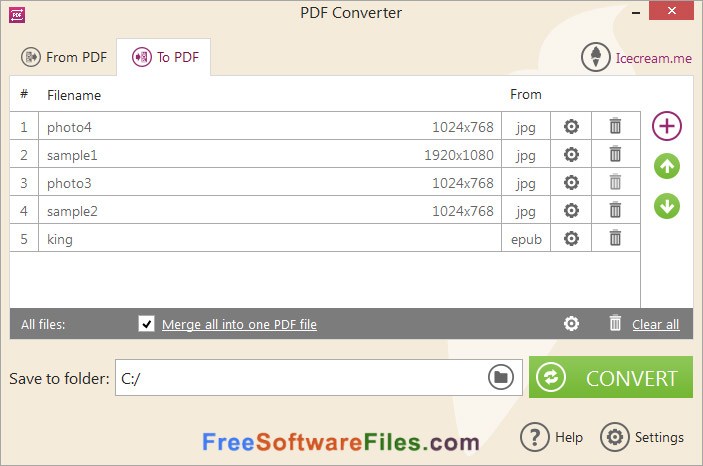Viewport: 703px width, 466px height.
Task: Click trash icon beside Clear all
Action: 615,322
